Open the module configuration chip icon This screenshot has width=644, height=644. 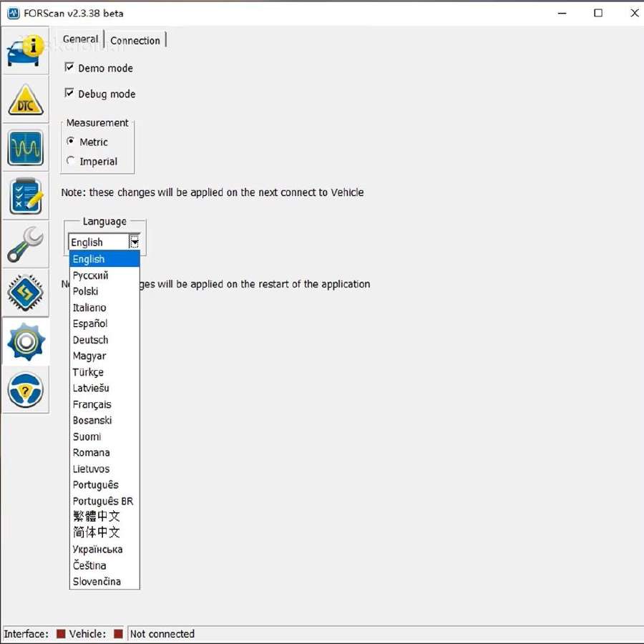(x=26, y=293)
